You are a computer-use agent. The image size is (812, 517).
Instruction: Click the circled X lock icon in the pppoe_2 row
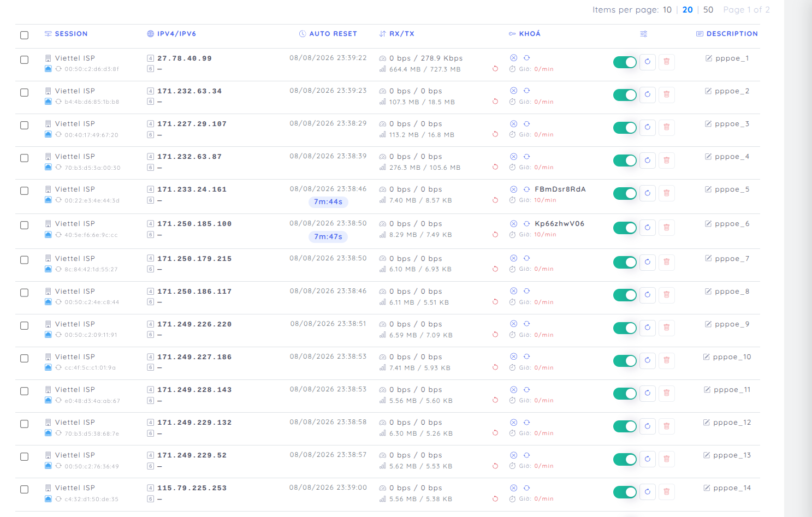coord(513,91)
